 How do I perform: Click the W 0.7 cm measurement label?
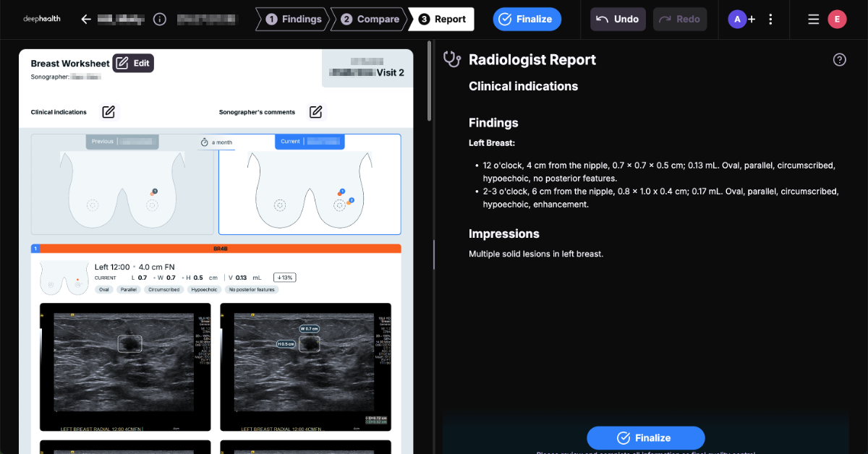(x=308, y=329)
